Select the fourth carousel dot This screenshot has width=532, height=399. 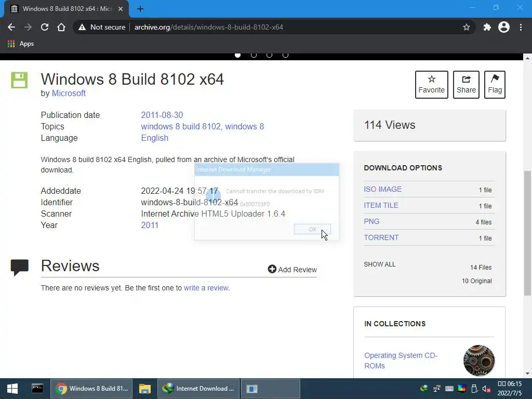tap(285, 55)
